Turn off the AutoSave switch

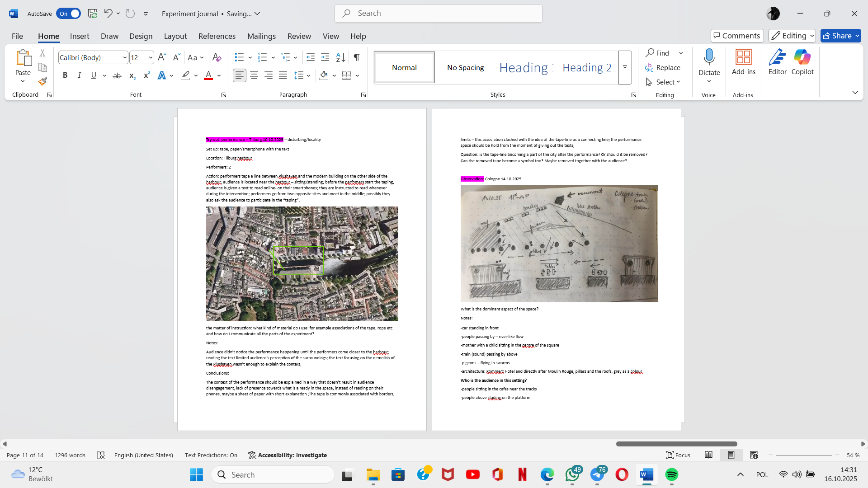pyautogui.click(x=69, y=14)
